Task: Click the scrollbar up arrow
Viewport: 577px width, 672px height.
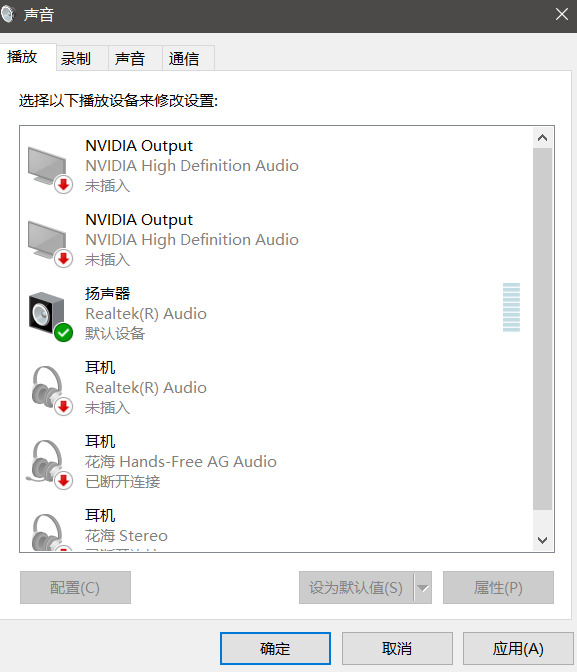Action: [x=542, y=138]
